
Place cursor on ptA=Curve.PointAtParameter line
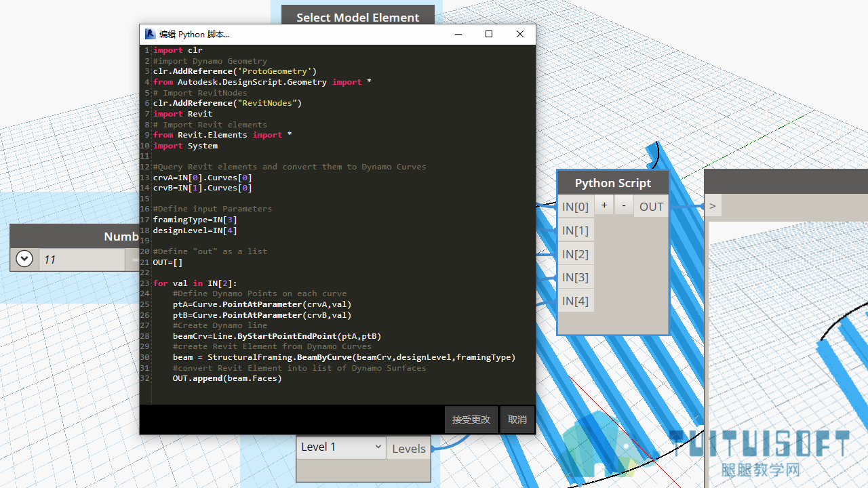262,304
